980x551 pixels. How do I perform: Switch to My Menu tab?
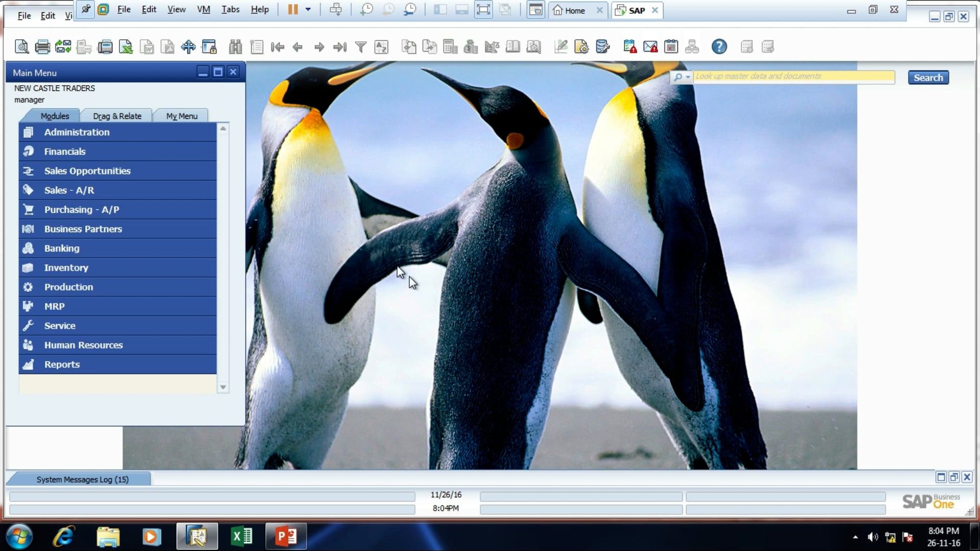pyautogui.click(x=182, y=116)
